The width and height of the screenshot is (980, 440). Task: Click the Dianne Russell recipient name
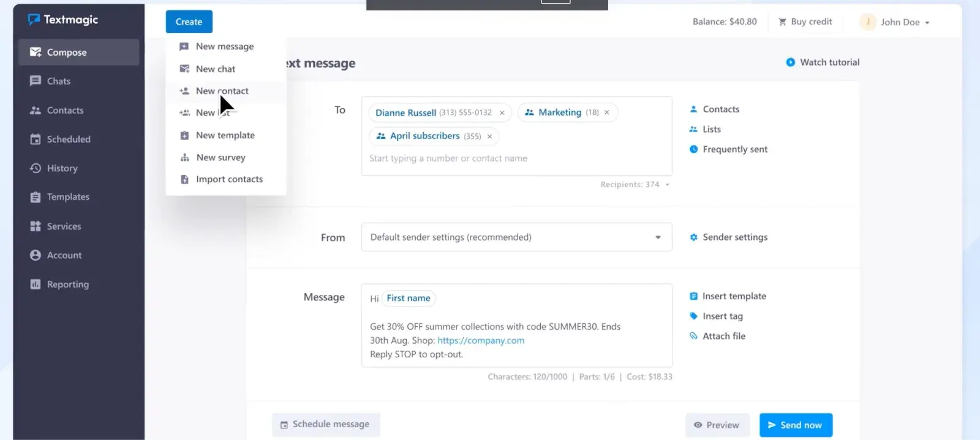tap(405, 113)
